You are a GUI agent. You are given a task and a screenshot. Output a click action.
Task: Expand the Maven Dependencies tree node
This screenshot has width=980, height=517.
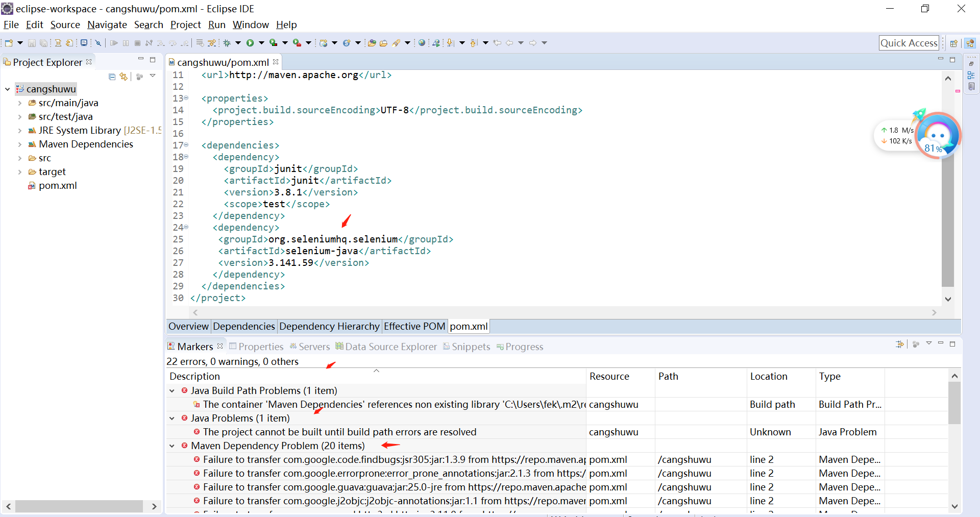(20, 144)
